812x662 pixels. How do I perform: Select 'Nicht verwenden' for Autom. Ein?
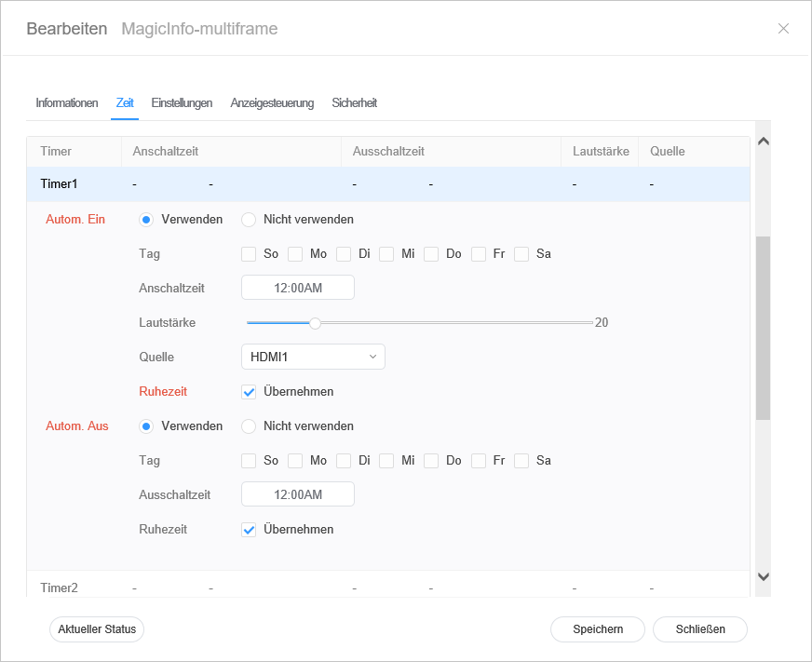(x=249, y=220)
